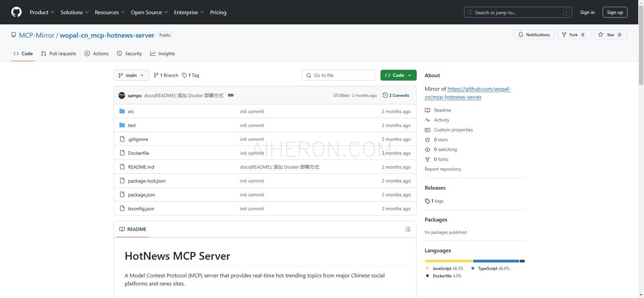This screenshot has width=644, height=298.
Task: Open the mirrored wopal-cn repository URL
Action: pos(467,93)
